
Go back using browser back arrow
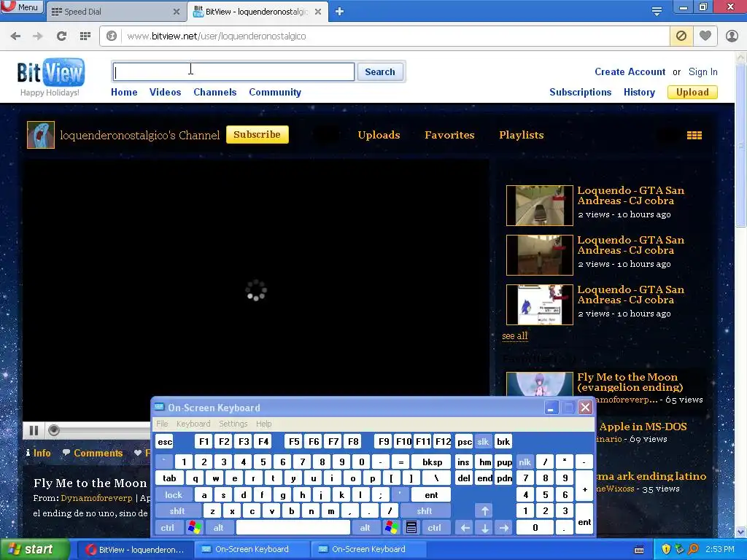(x=15, y=36)
